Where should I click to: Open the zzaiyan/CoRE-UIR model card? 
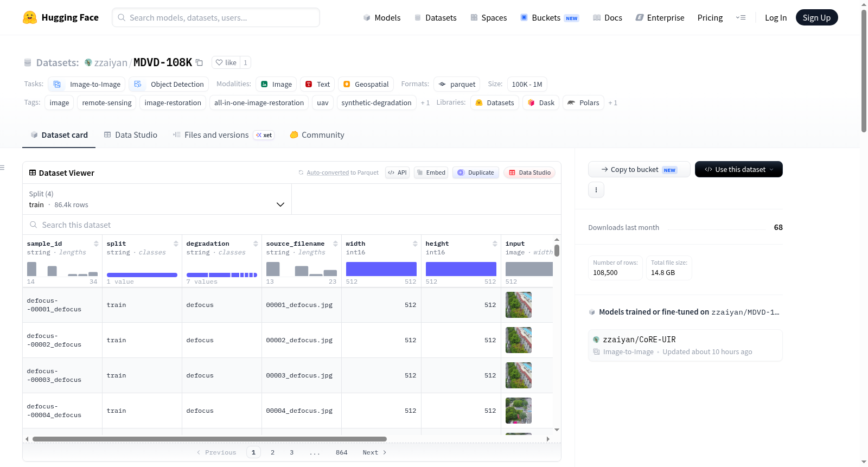[x=685, y=345]
